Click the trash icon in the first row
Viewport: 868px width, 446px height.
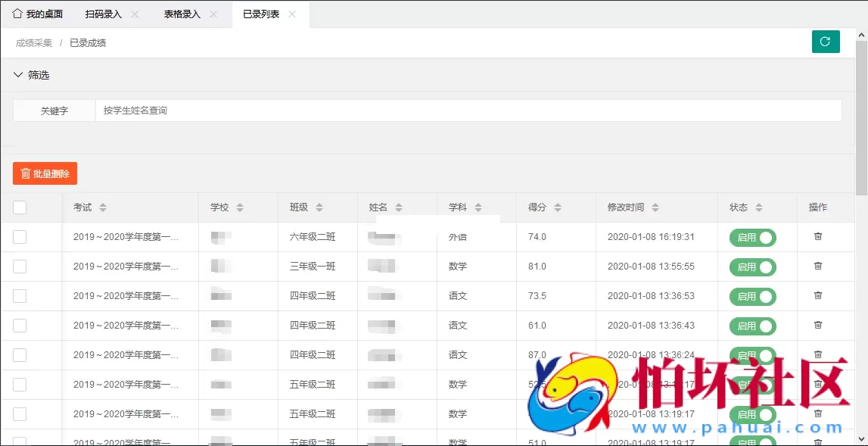pos(817,237)
